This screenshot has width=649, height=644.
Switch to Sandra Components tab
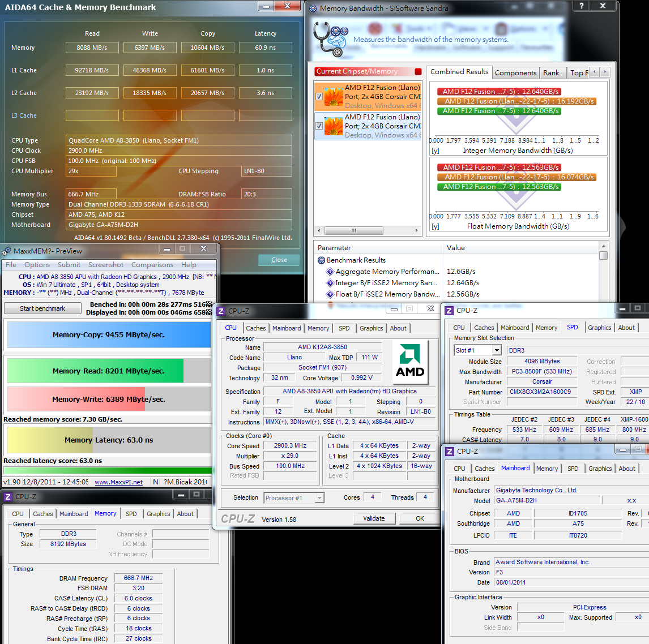(x=516, y=73)
